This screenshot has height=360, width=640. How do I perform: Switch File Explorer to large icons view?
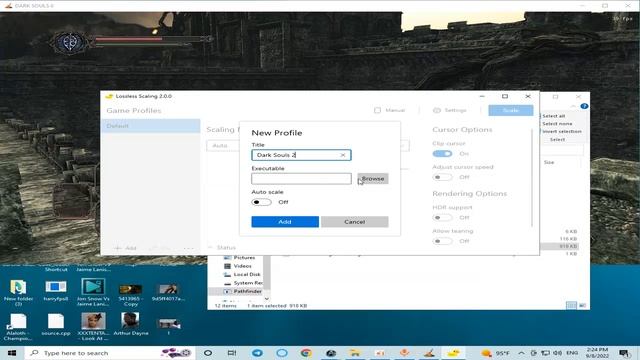[582, 305]
